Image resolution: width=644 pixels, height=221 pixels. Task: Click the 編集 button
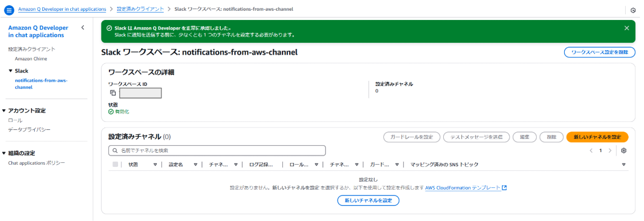(524, 137)
